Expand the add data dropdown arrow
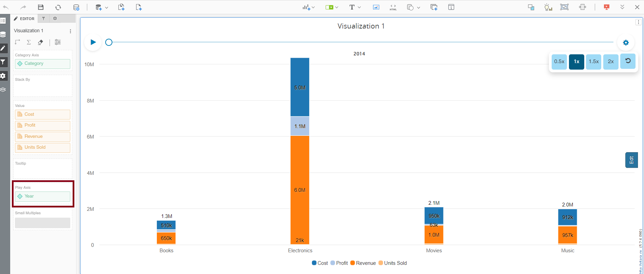This screenshot has width=644, height=274. 107,7
